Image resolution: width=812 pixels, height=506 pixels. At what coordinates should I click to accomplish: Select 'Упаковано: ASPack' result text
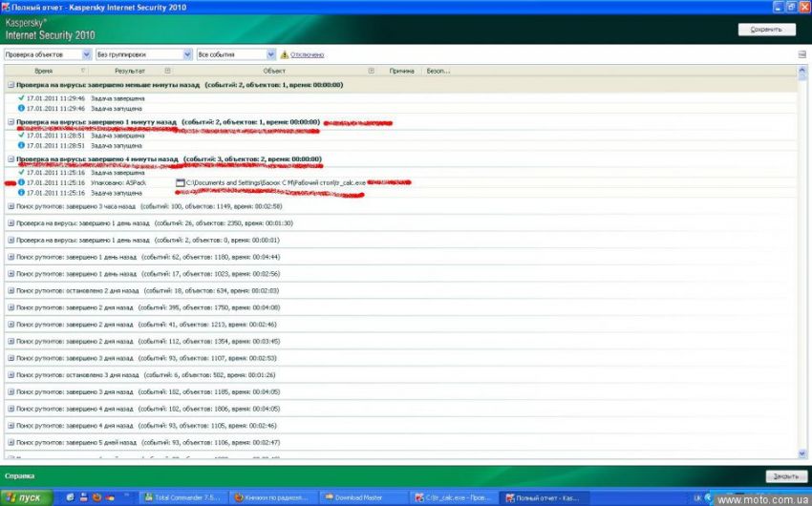point(118,182)
